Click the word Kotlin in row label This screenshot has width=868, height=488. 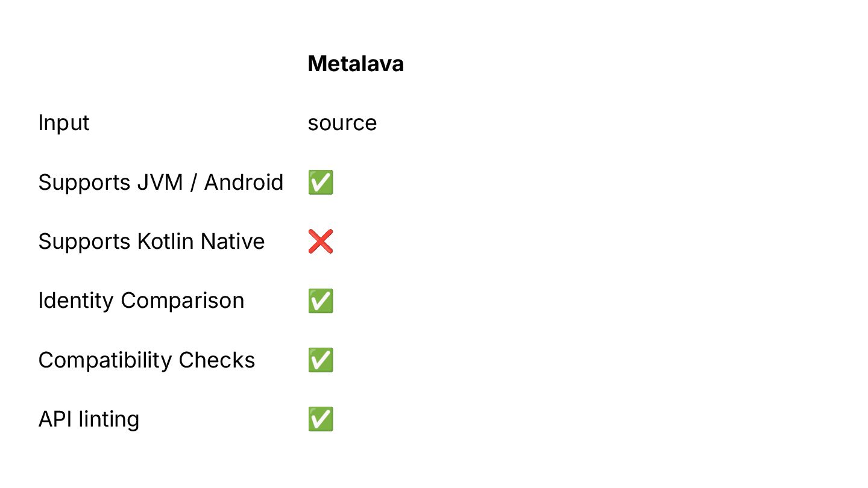pyautogui.click(x=166, y=241)
